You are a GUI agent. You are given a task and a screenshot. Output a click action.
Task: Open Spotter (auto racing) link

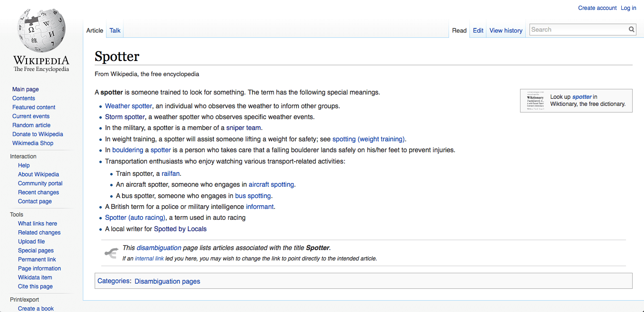[135, 217]
